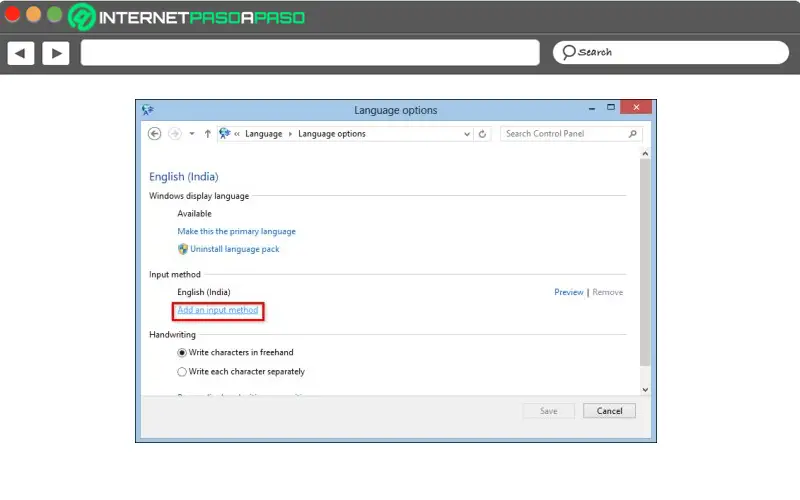Image resolution: width=800 pixels, height=500 pixels.
Task: Click the Cancel button
Action: pyautogui.click(x=609, y=411)
